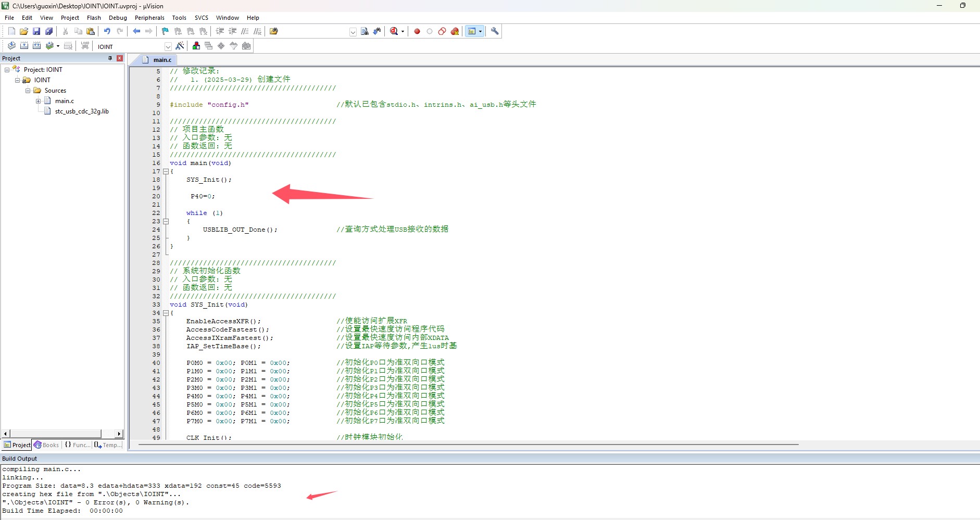Close the Project panel

click(x=120, y=58)
